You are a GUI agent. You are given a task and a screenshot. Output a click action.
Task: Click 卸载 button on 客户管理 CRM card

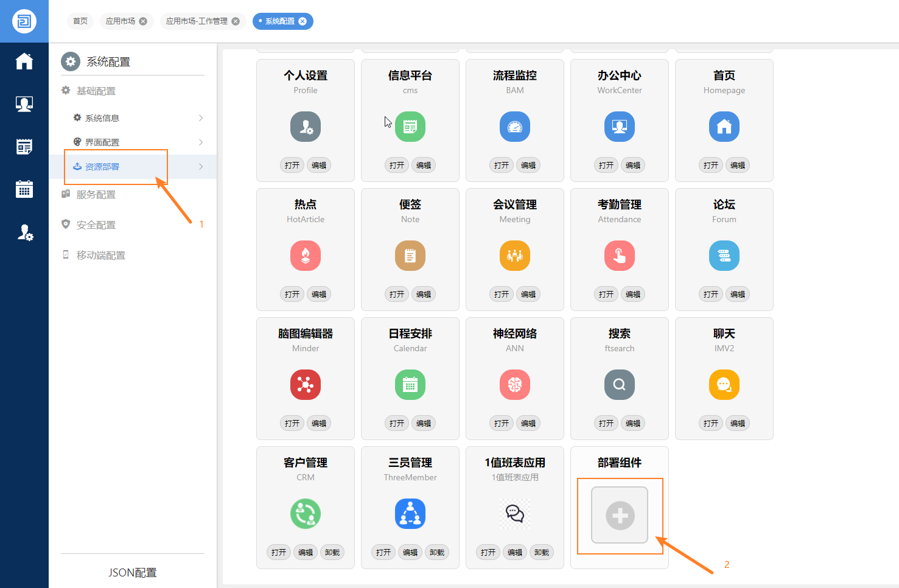pos(332,553)
